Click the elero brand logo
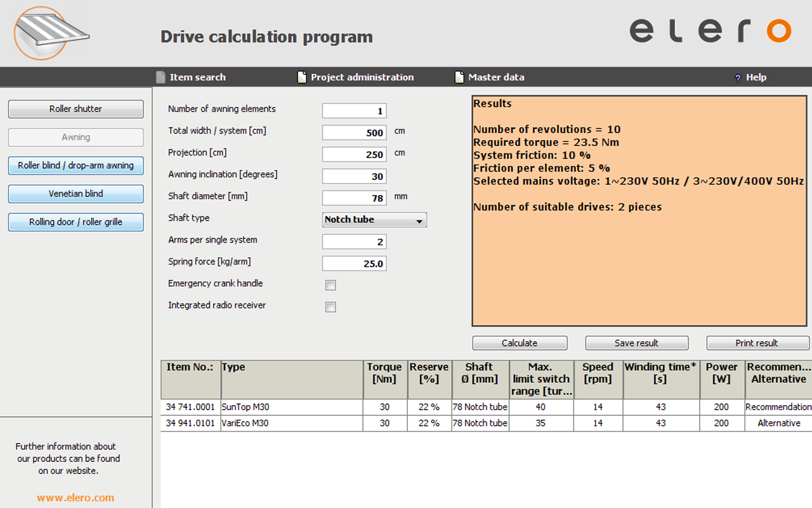812x508 pixels. click(710, 30)
